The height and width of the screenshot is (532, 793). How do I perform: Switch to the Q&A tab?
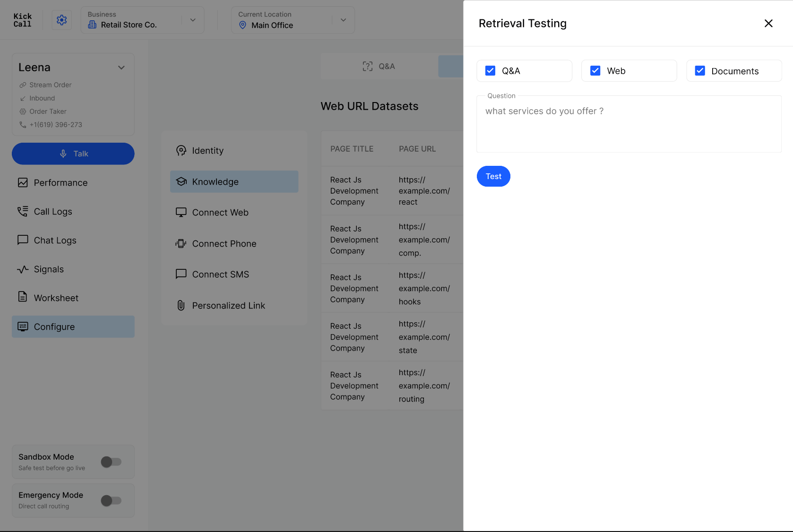point(379,66)
